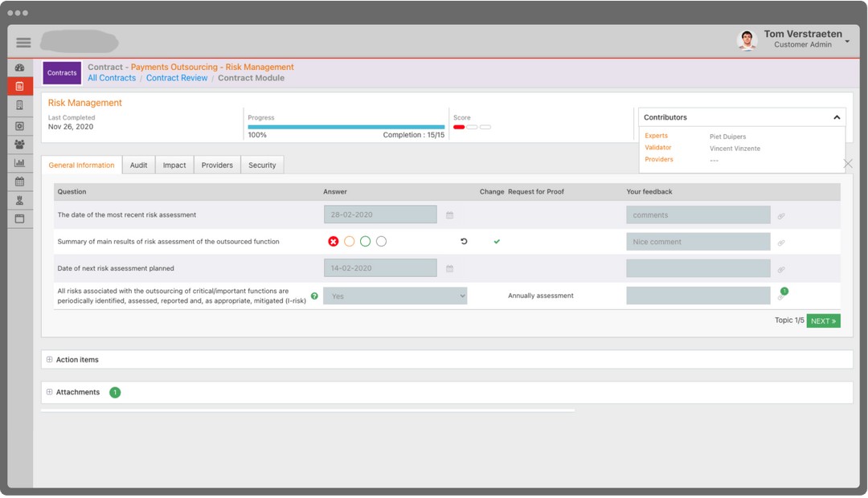Select the green circle risk rating
Screen dimensions: 868x498
point(365,242)
